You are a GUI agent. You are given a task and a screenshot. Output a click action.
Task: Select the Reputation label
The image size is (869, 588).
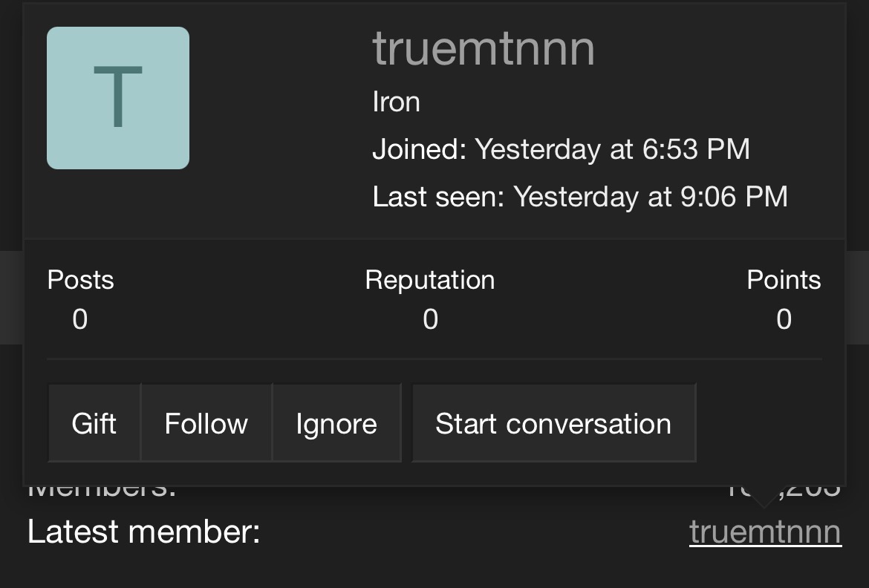[x=430, y=280]
